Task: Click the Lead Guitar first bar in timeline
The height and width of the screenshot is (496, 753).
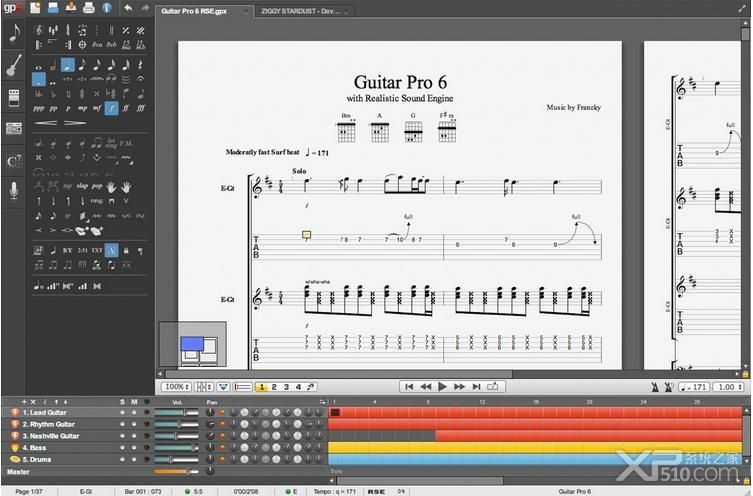Action: 335,412
